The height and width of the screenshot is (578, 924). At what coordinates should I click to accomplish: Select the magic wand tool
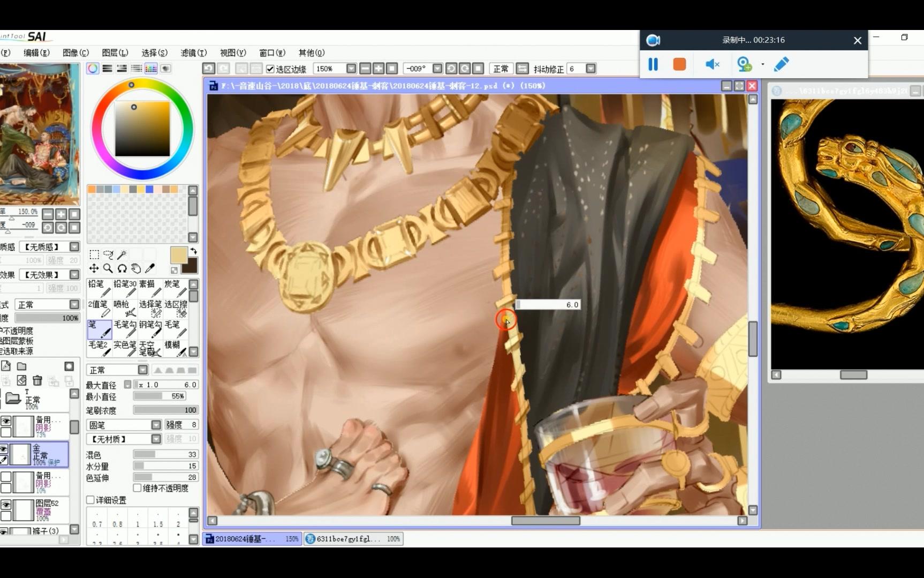[x=122, y=254]
